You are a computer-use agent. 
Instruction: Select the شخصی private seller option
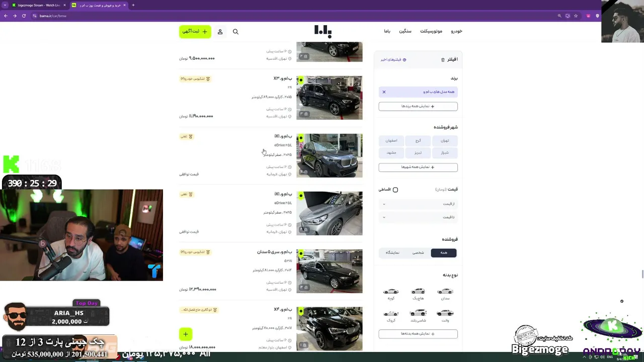[418, 252]
